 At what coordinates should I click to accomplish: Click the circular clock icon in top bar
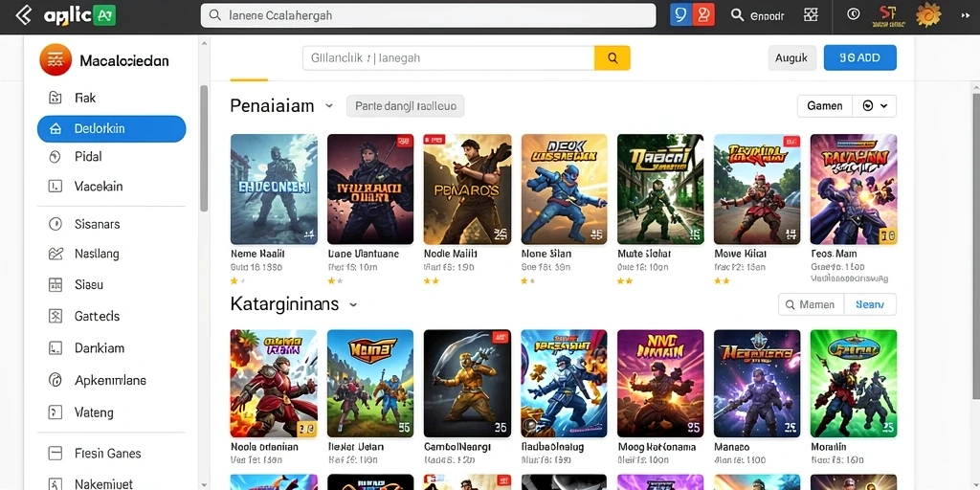pyautogui.click(x=853, y=15)
